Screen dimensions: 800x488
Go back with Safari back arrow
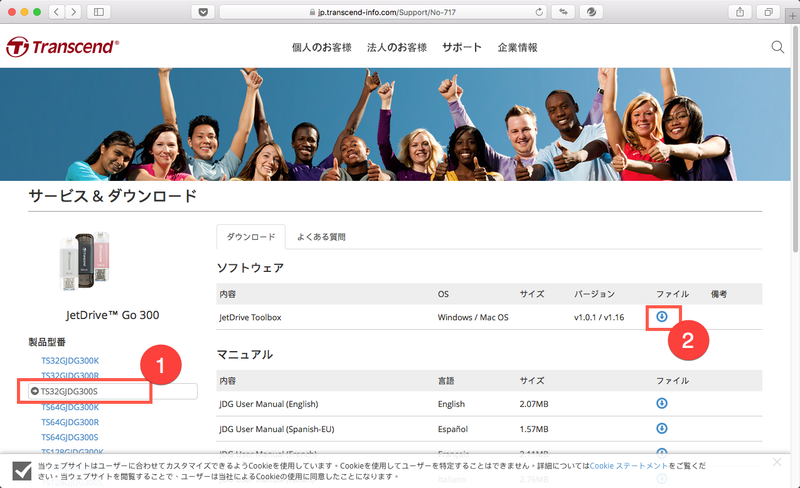click(57, 12)
